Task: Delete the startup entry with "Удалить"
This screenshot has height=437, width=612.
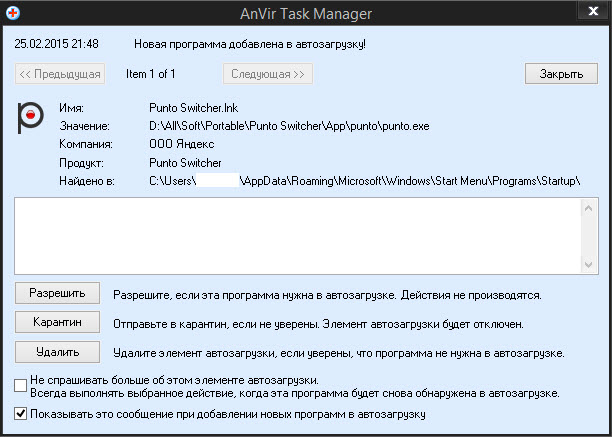Action: point(57,351)
